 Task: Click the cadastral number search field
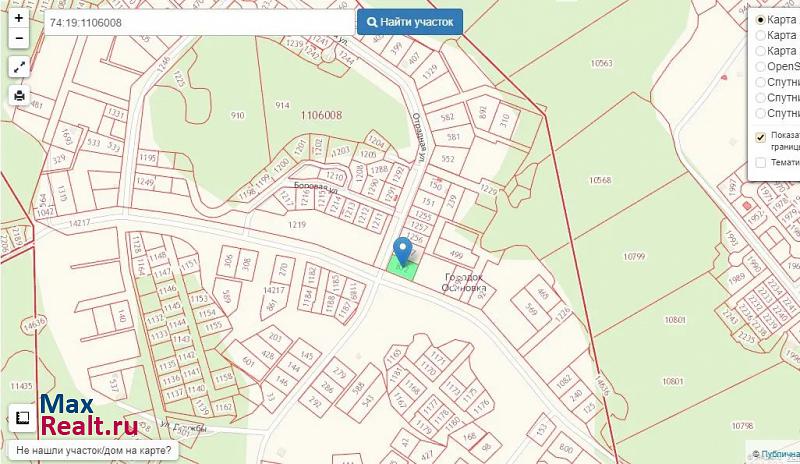(x=199, y=22)
